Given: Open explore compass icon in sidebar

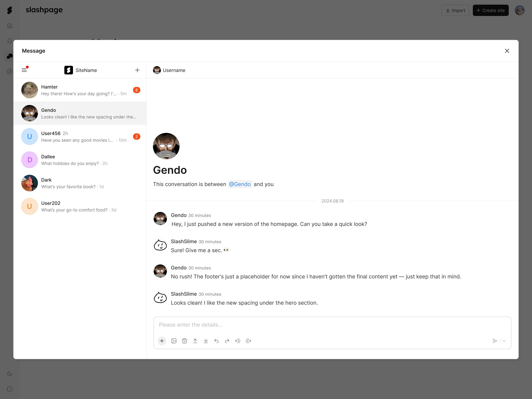Looking at the screenshot, I should click(x=10, y=71).
